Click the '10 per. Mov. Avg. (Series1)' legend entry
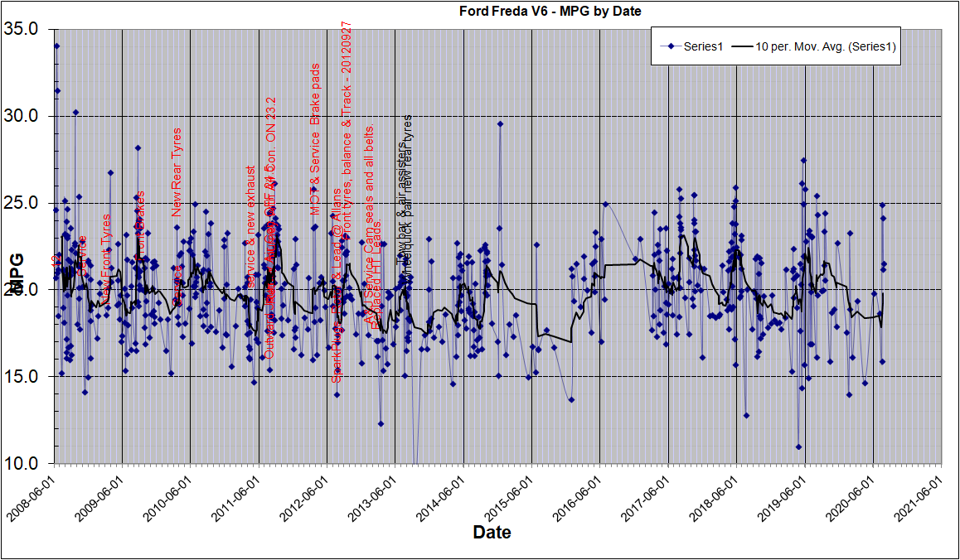The height and width of the screenshot is (560, 960). (814, 46)
